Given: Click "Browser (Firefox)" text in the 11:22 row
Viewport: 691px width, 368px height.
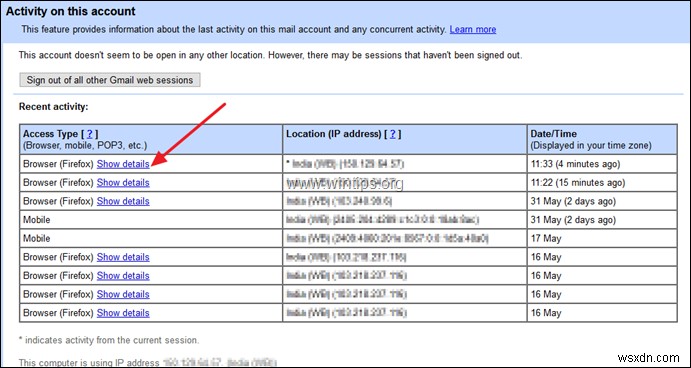Looking at the screenshot, I should click(58, 182).
